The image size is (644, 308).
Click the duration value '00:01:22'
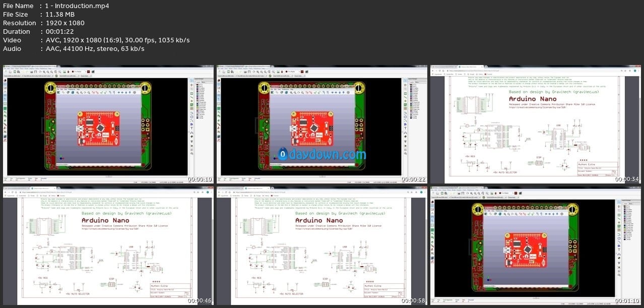(x=59, y=32)
